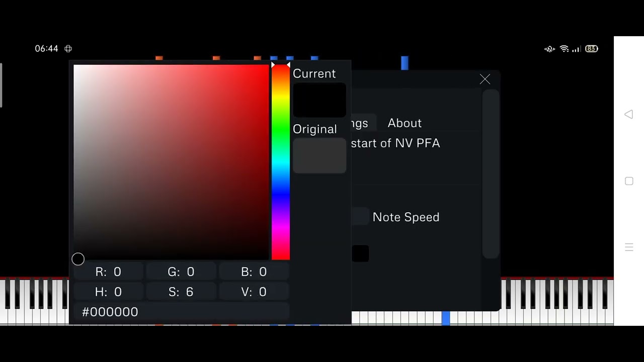Pick a hue on the rainbow bar
Image resolution: width=644 pixels, height=362 pixels.
coord(281,162)
